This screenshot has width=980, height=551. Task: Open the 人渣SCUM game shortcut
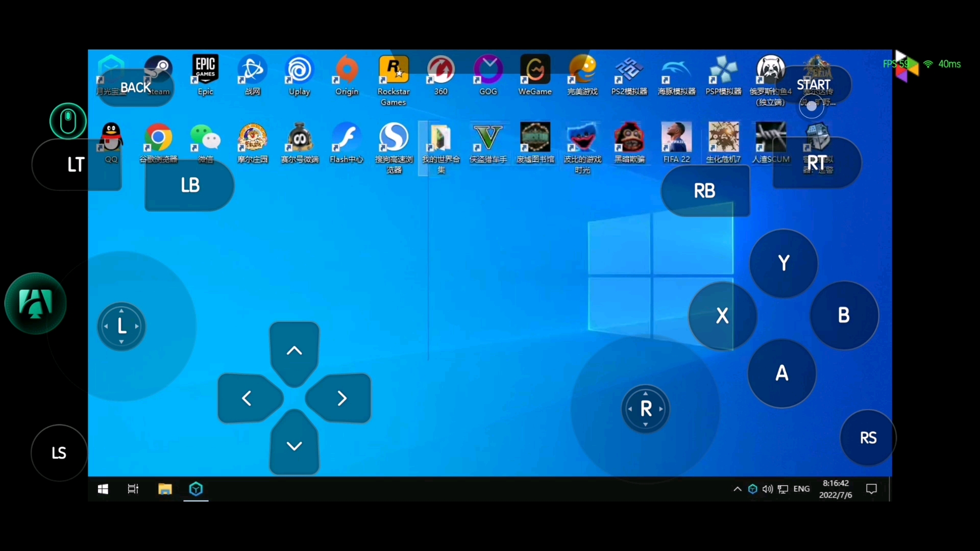(x=771, y=143)
